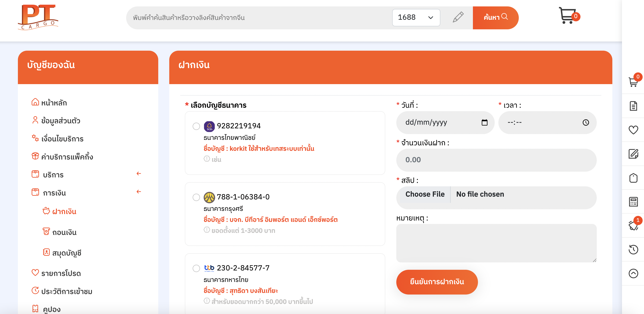Select the SCB account 9282219194 radio button
This screenshot has height=314, width=644.
pos(196,126)
